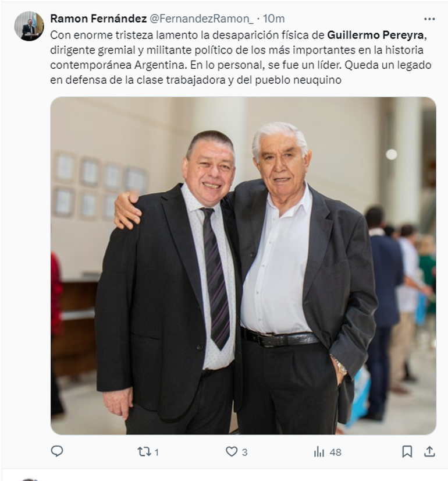Image resolution: width=448 pixels, height=481 pixels.
Task: Click the like count showing 3
Action: (x=244, y=452)
